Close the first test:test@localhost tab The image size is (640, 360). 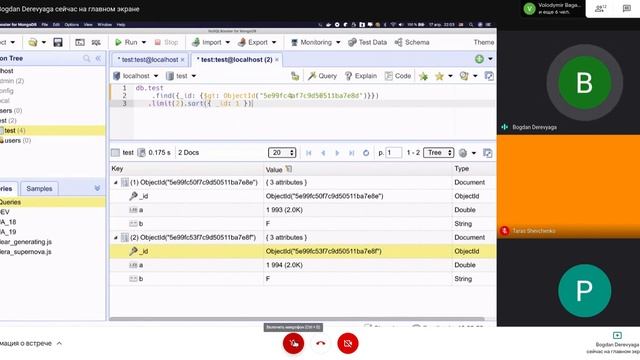182,60
